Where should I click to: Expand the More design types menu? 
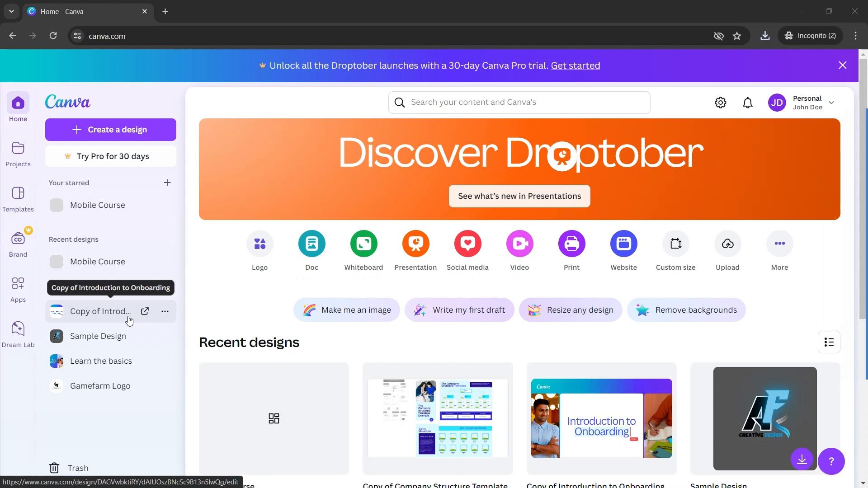tap(780, 243)
